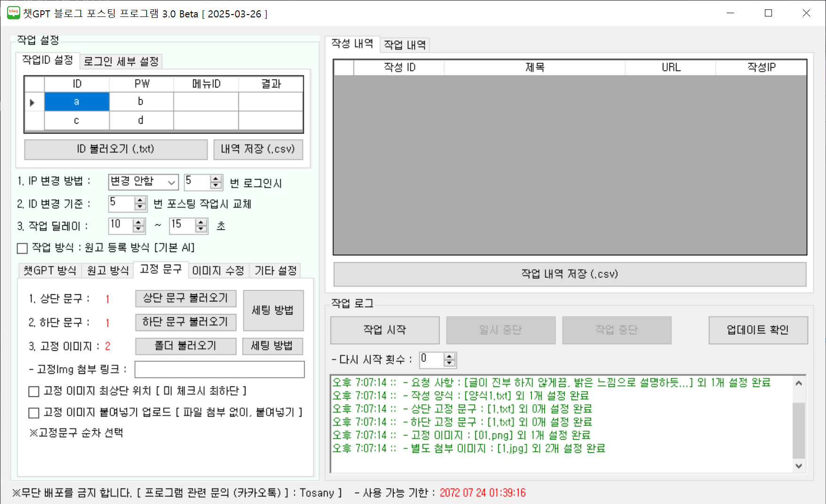Click the 제목 column header
826x504 pixels.
[535, 68]
